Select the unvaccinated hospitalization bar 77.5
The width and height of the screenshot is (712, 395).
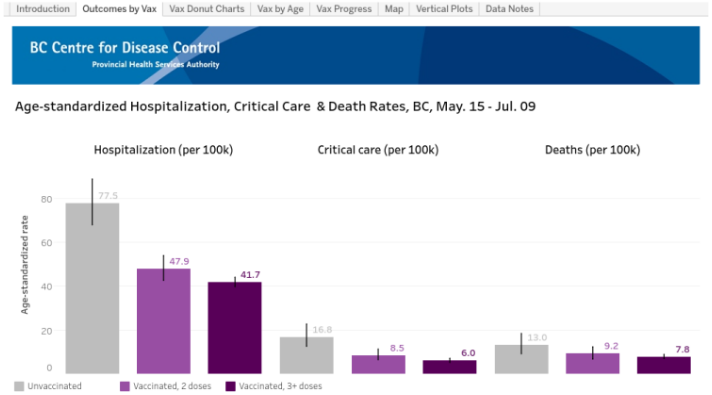click(92, 288)
